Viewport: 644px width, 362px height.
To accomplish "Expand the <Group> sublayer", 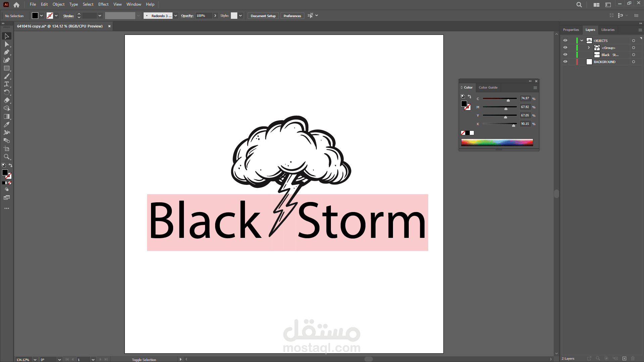I will pos(589,48).
